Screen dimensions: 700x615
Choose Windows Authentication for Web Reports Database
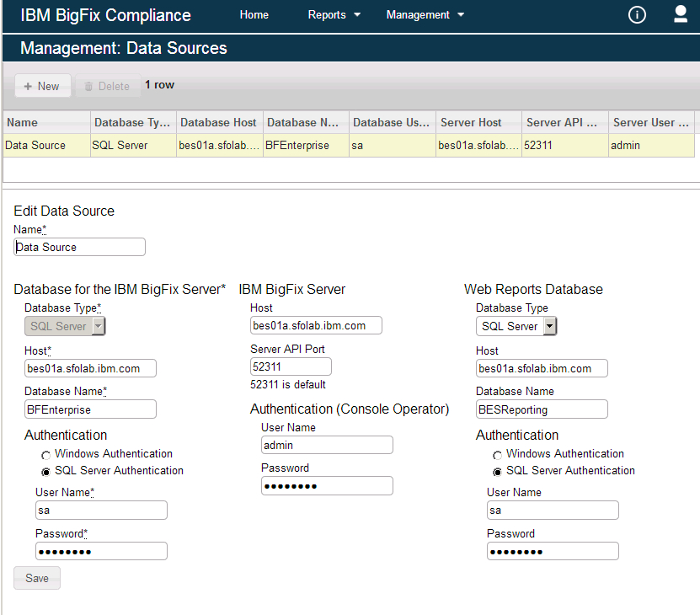click(x=498, y=455)
